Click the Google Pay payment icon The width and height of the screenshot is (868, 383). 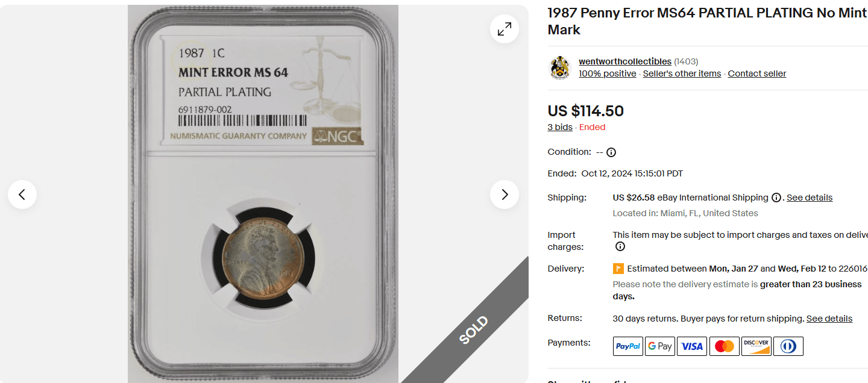[659, 346]
